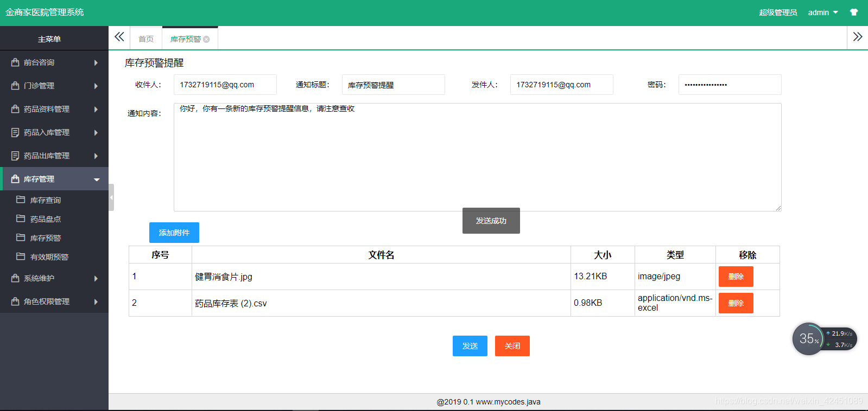Click the 添加附件 button
This screenshot has width=868, height=411.
pyautogui.click(x=174, y=233)
